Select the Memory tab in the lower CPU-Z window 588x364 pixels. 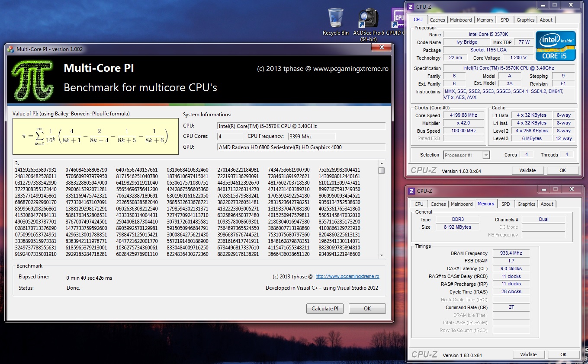(x=486, y=204)
